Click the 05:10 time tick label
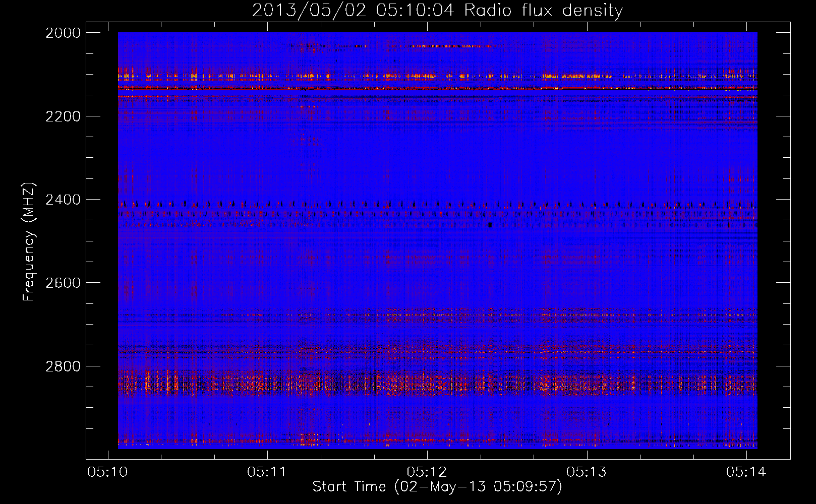The width and height of the screenshot is (816, 504). point(107,472)
